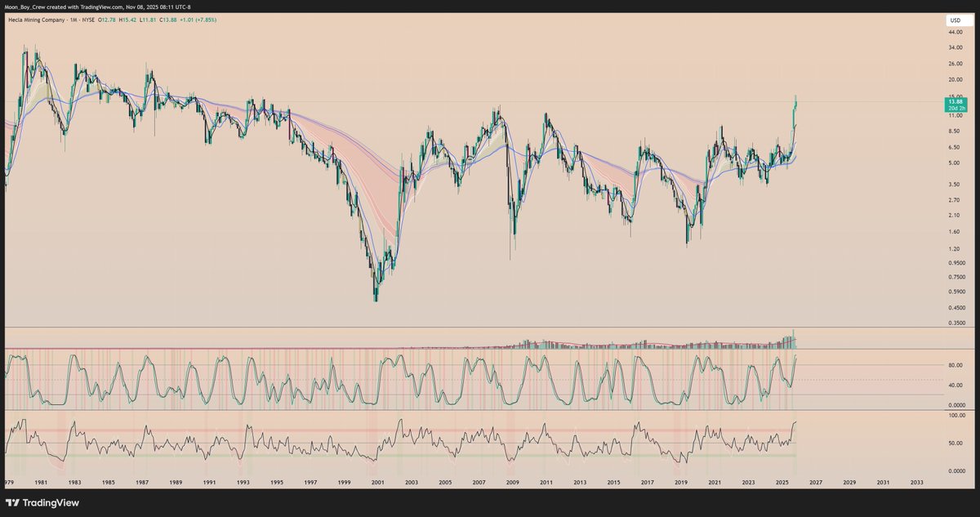Click the 3.50 price axis label
The height and width of the screenshot is (517, 980).
pyautogui.click(x=954, y=185)
